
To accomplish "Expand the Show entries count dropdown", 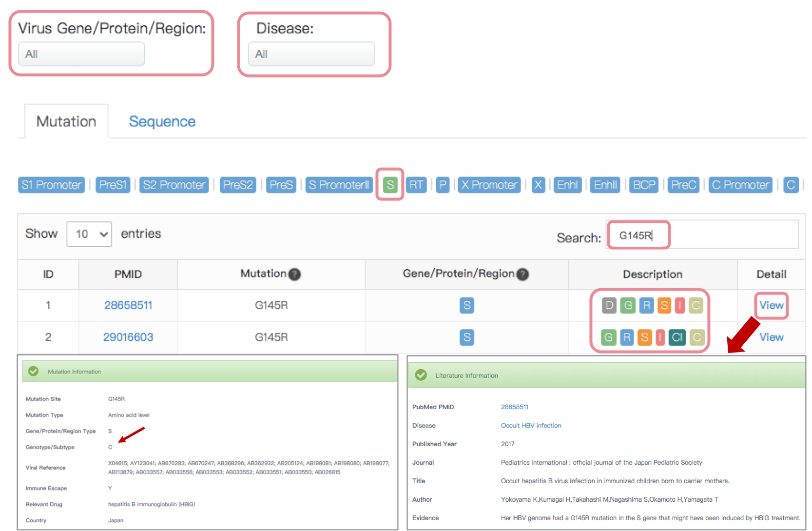I will point(89,234).
